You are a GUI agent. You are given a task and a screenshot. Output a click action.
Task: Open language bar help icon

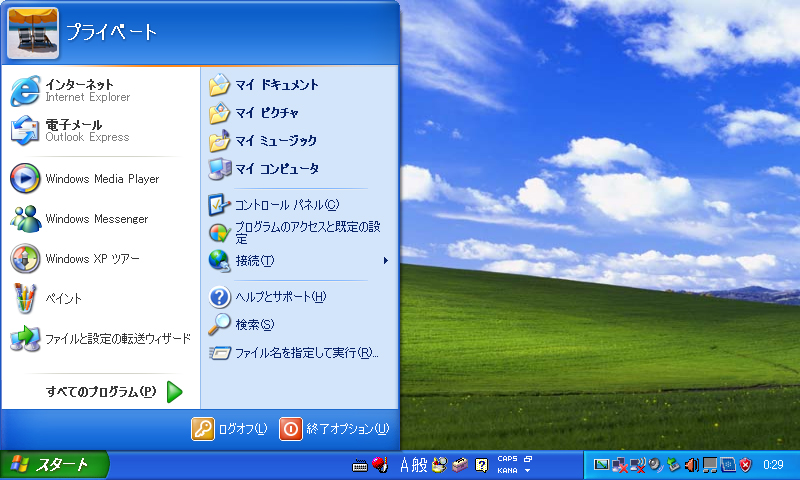pos(482,465)
